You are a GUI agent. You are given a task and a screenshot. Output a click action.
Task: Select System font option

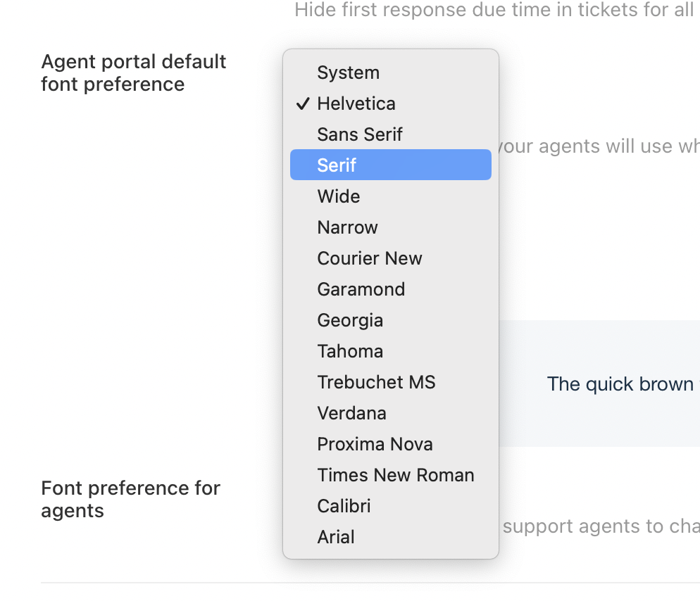point(349,72)
